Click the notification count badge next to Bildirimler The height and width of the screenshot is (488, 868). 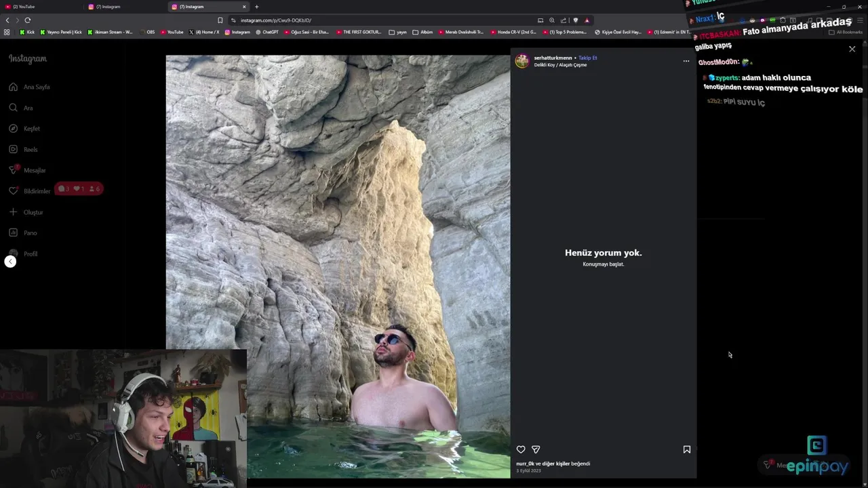79,189
